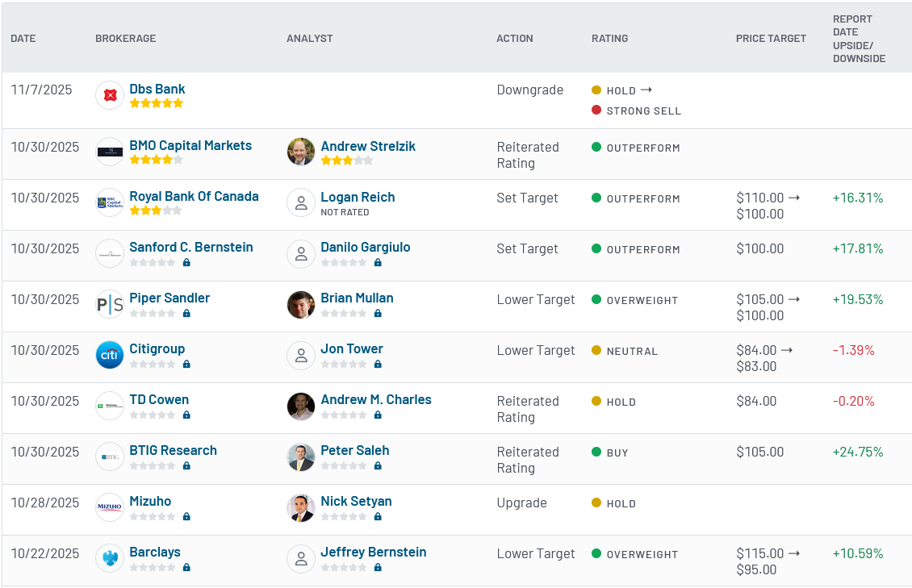The height and width of the screenshot is (588, 912).
Task: Click the lock icon under Piper Sandler
Action: coord(186,313)
